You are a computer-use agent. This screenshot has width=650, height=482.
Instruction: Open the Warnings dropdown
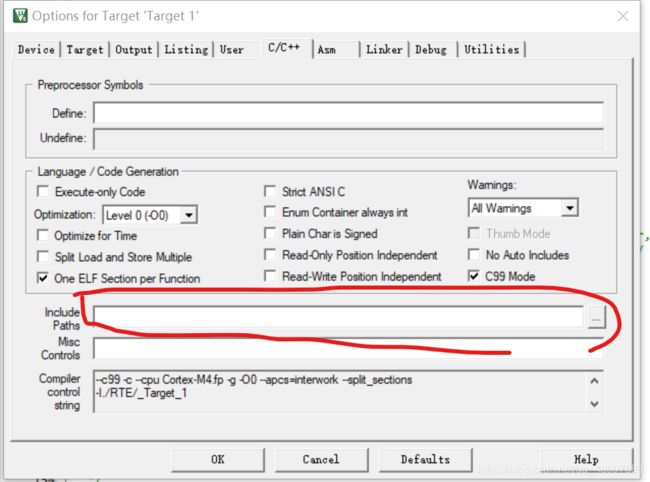click(x=523, y=208)
